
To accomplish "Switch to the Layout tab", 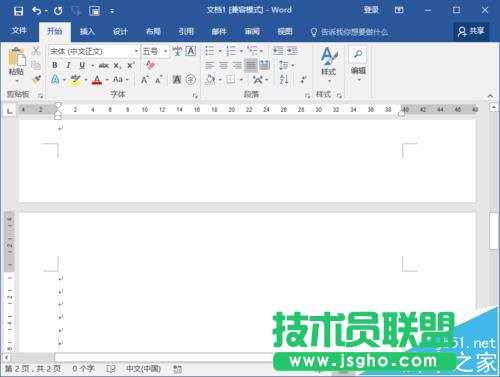I will click(153, 32).
